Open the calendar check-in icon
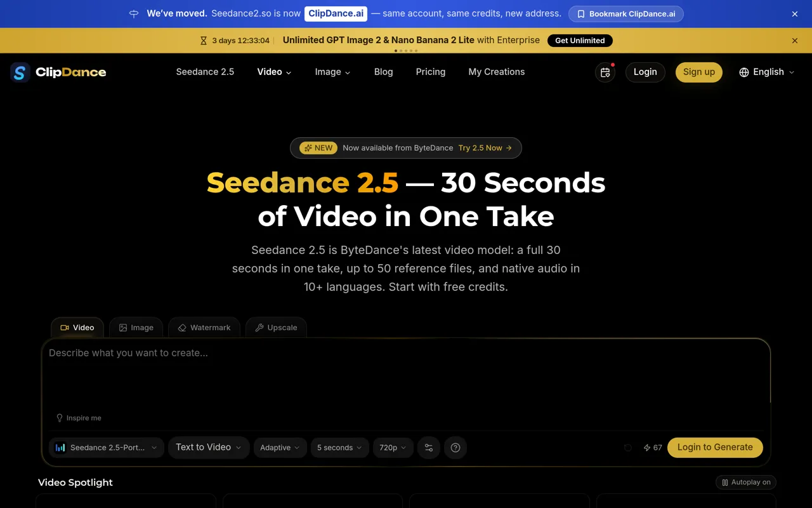Image resolution: width=812 pixels, height=508 pixels. [605, 72]
